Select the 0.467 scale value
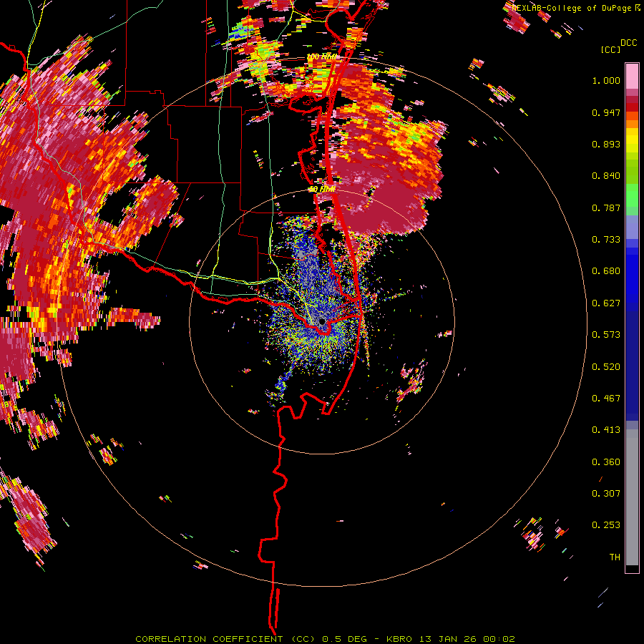This screenshot has height=644, width=644. click(x=606, y=399)
